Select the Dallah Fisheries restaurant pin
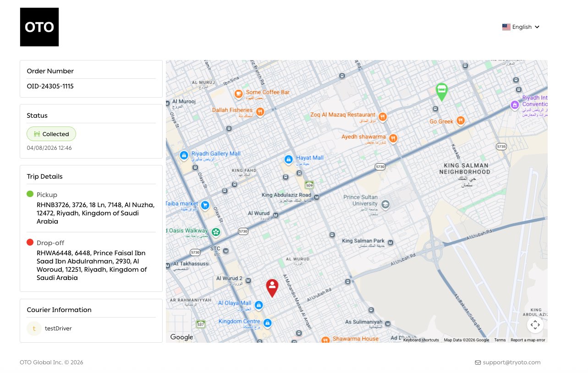This screenshot has width=588, height=373. tap(260, 111)
